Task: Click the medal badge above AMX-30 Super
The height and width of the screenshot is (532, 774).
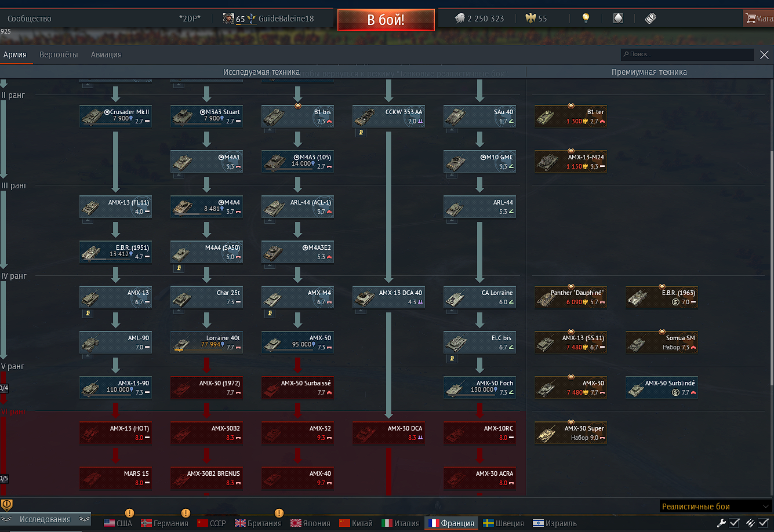Action: click(570, 422)
